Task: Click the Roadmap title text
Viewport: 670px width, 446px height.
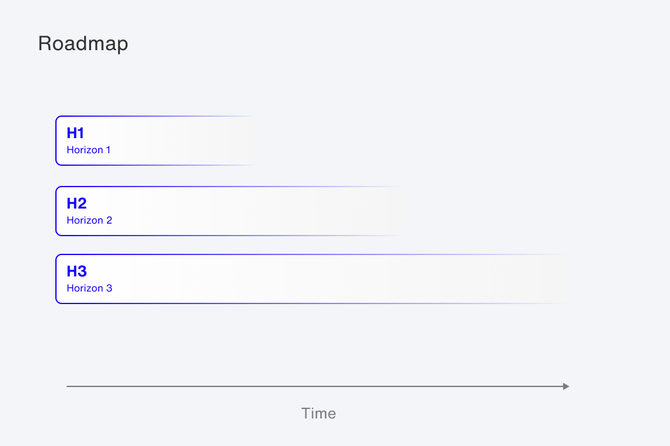Action: pos(83,44)
